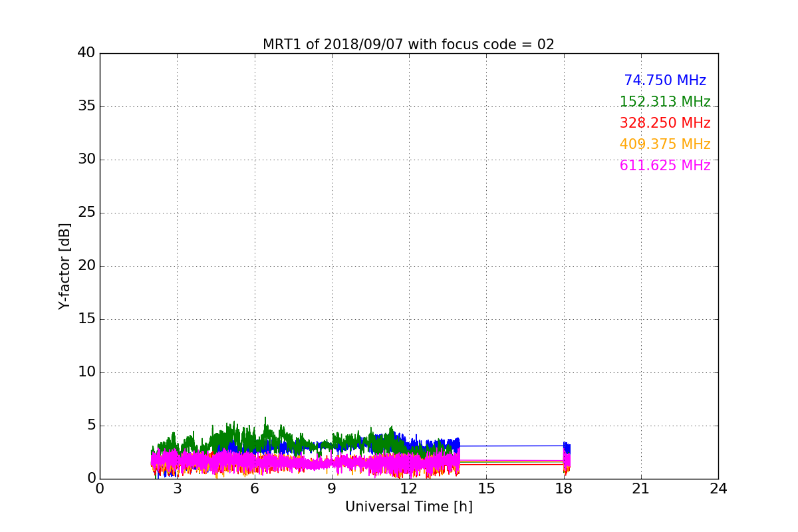Select the 328.250 MHz legend label
This screenshot has height=532, width=798.
tap(665, 123)
